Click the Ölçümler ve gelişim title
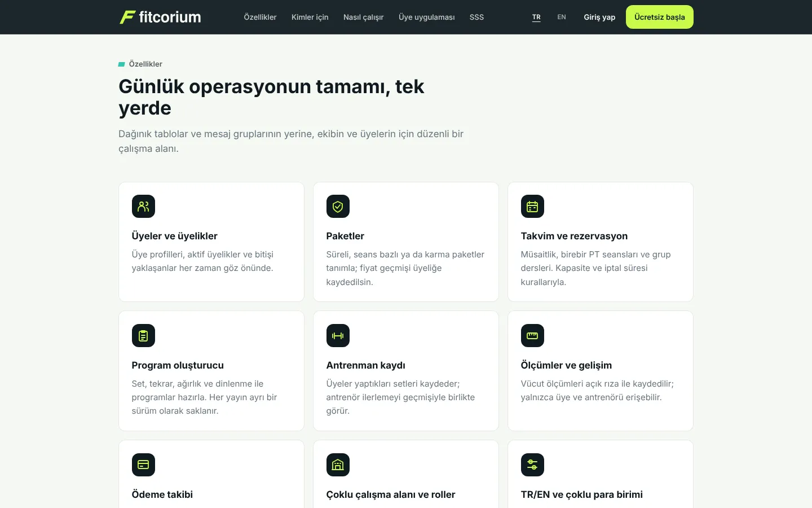 pos(566,365)
